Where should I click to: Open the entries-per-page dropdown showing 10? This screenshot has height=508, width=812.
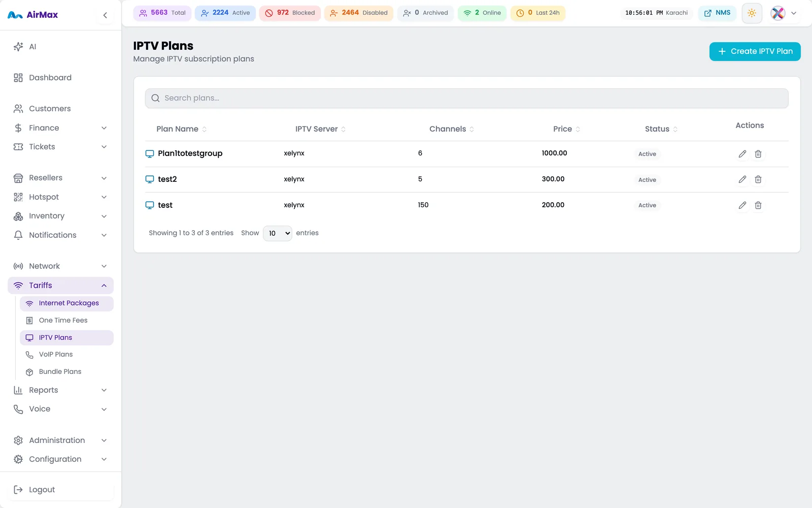pyautogui.click(x=278, y=233)
